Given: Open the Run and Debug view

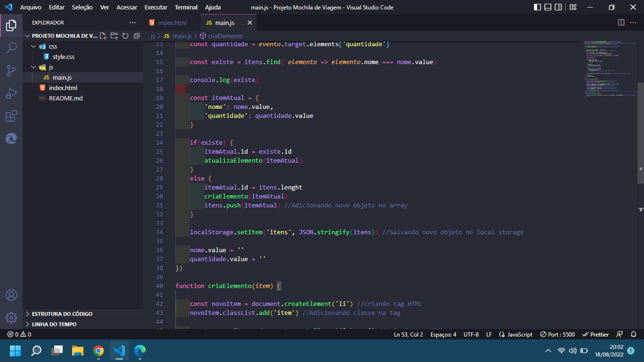Looking at the screenshot, I should [11, 93].
